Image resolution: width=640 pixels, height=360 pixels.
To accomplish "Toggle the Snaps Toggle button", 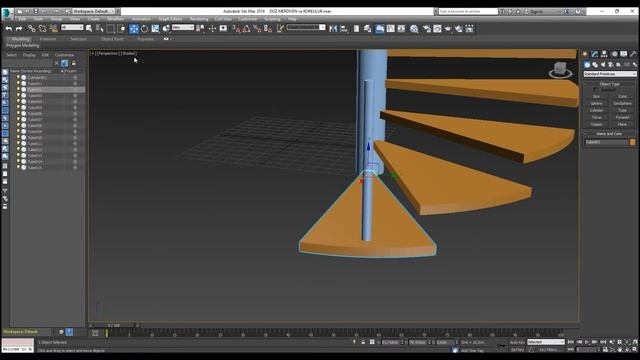I will click(236, 29).
